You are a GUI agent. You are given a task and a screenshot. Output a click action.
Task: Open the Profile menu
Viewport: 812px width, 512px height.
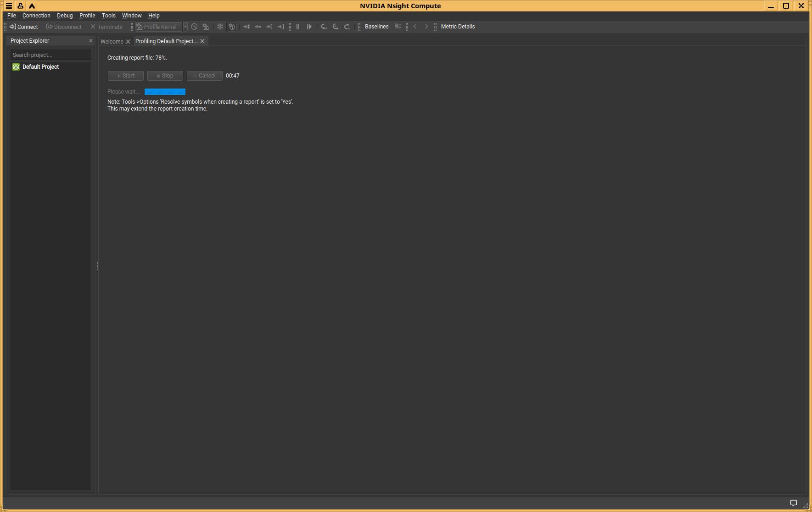pyautogui.click(x=87, y=16)
